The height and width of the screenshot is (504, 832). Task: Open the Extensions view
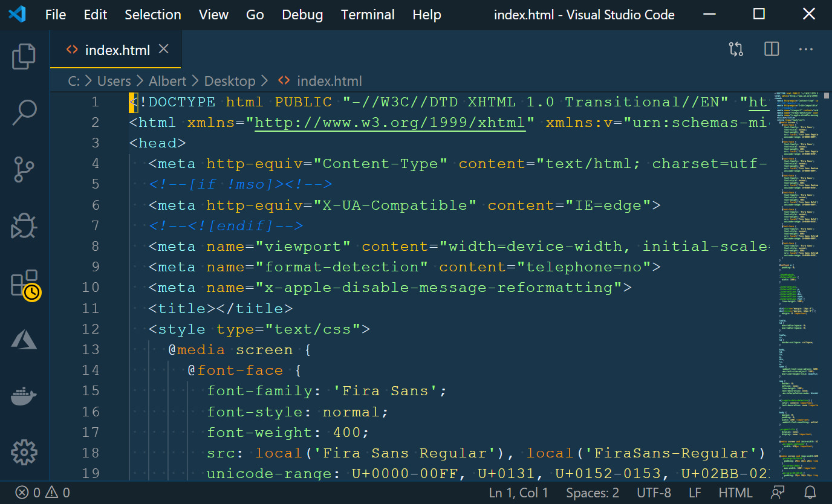pos(25,284)
